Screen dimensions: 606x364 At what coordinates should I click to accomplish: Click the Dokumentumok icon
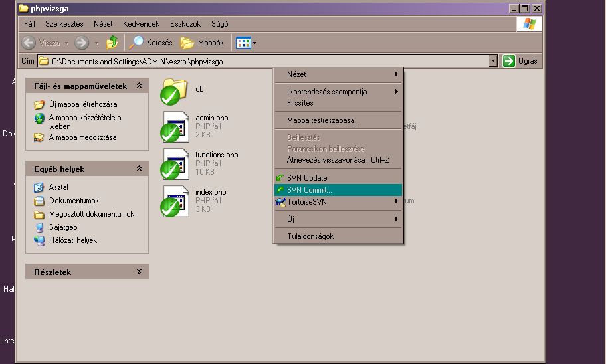(x=39, y=201)
